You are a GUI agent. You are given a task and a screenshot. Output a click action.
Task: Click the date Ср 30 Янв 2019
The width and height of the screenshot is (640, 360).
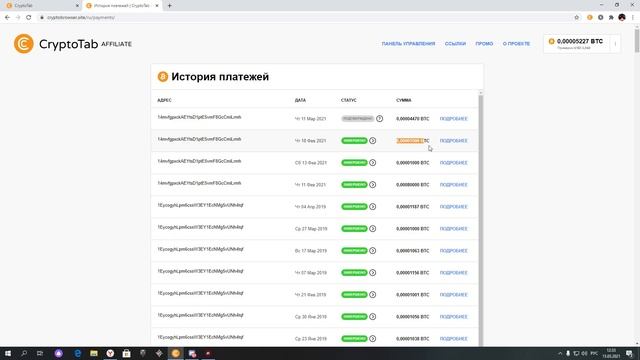point(311,317)
